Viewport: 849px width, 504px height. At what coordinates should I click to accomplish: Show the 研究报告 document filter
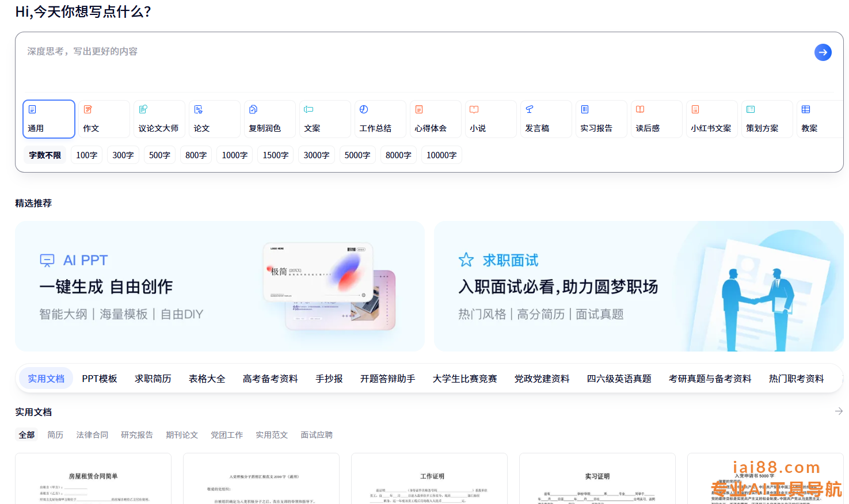[x=137, y=435]
